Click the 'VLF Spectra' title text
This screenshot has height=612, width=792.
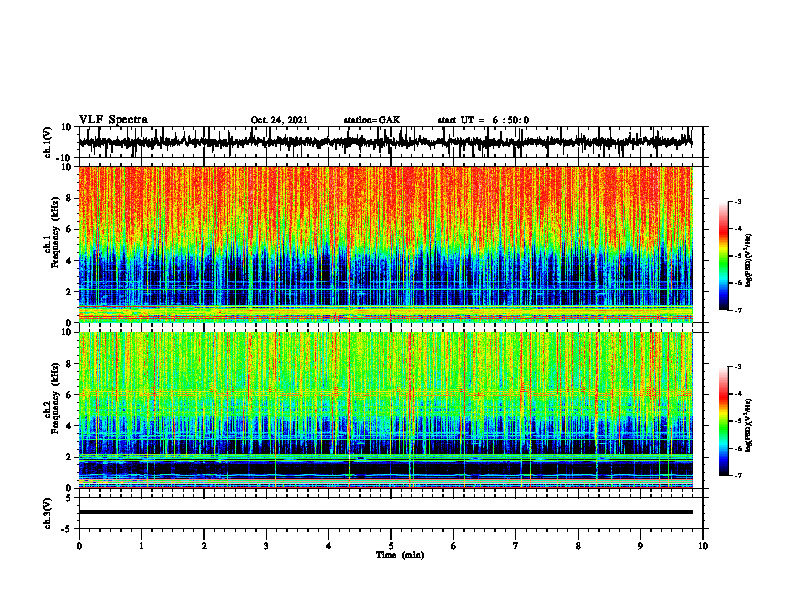[113, 120]
